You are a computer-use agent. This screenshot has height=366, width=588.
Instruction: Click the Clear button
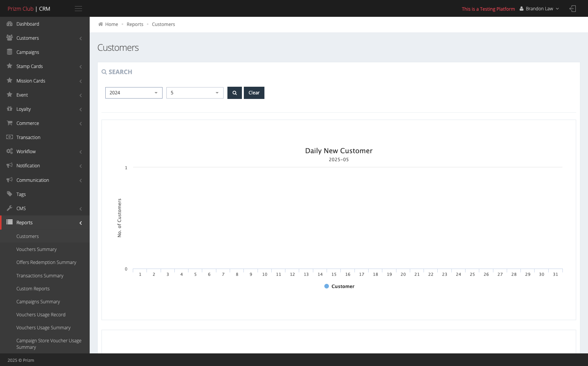pos(254,93)
